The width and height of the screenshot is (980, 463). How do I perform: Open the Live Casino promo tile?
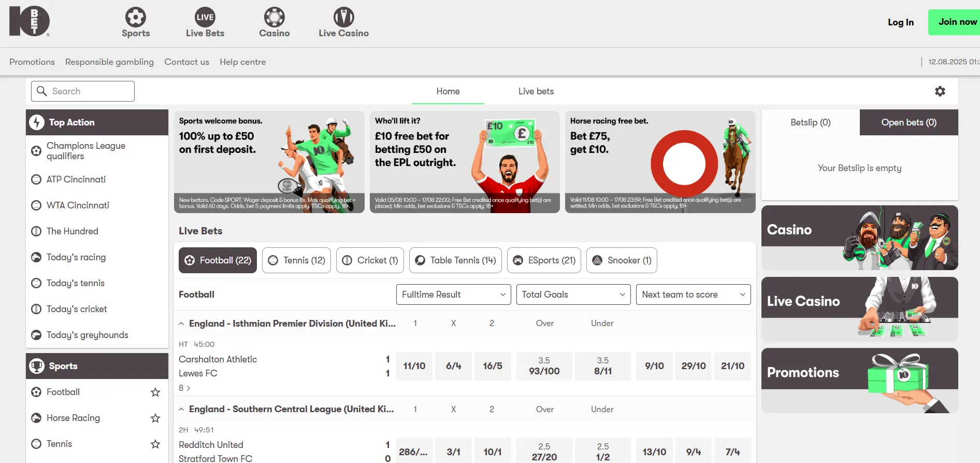coord(860,309)
